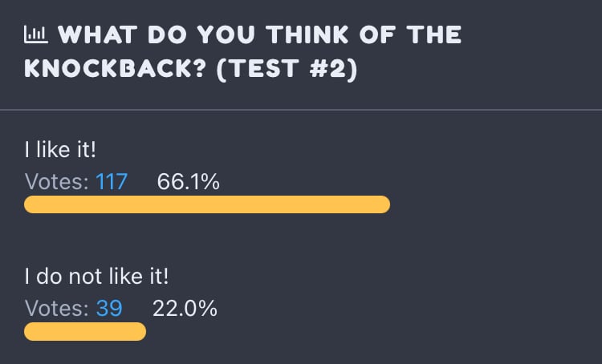Click the word THE in the poll heading
Image resolution: width=602 pixels, height=364 pixels.
coord(434,35)
